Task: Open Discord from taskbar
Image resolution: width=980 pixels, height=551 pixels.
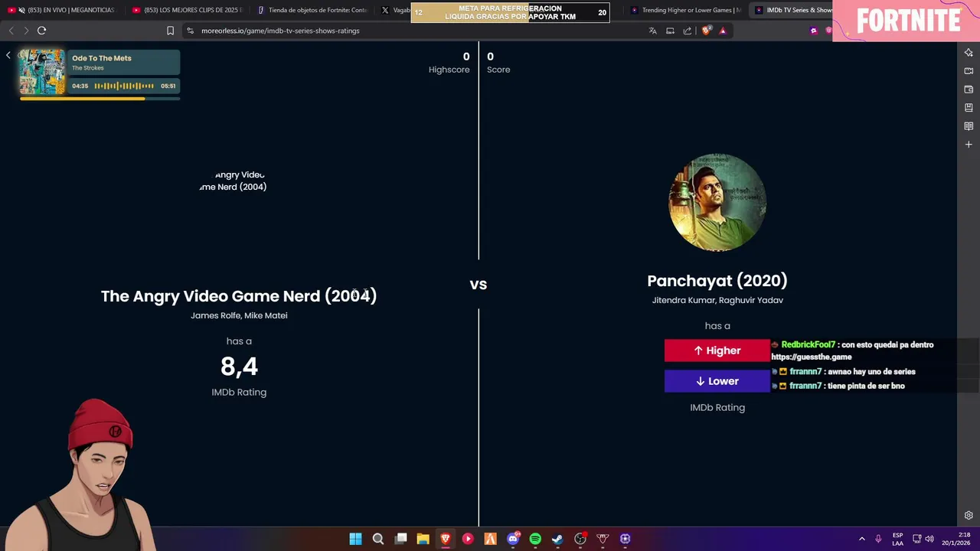Action: (513, 539)
